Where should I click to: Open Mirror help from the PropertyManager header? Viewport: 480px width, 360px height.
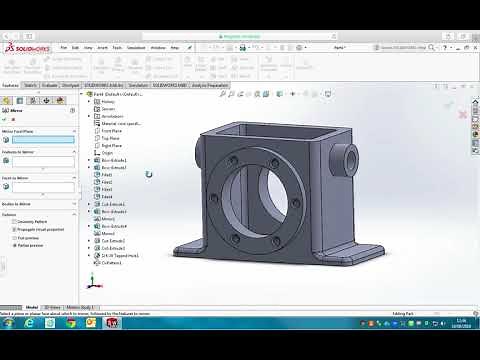tap(72, 110)
